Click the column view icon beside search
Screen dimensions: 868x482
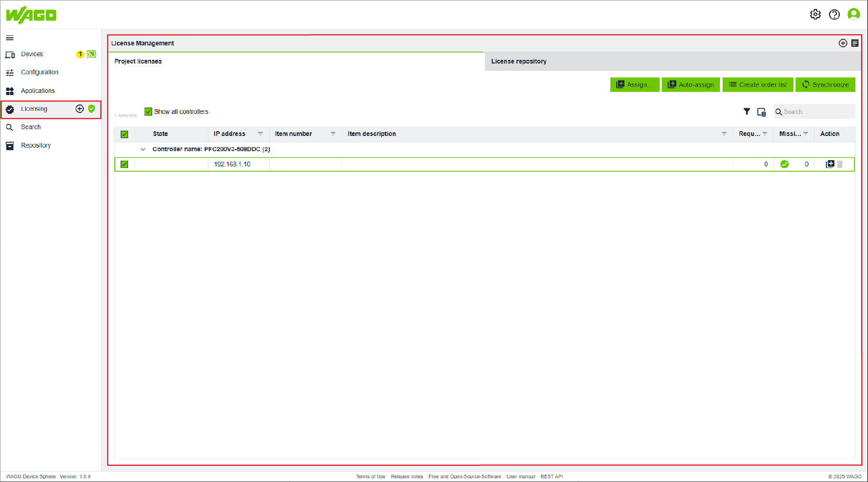(x=761, y=112)
